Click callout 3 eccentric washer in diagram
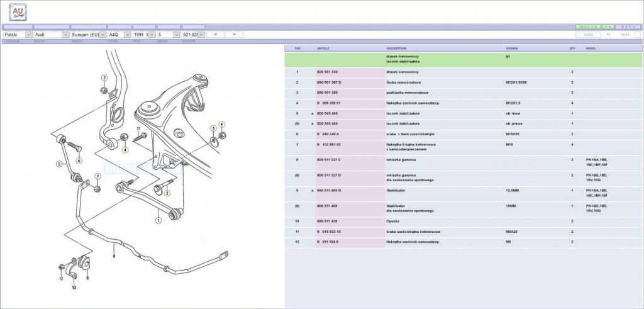Image resolution: width=644 pixels, height=309 pixels. click(213, 128)
